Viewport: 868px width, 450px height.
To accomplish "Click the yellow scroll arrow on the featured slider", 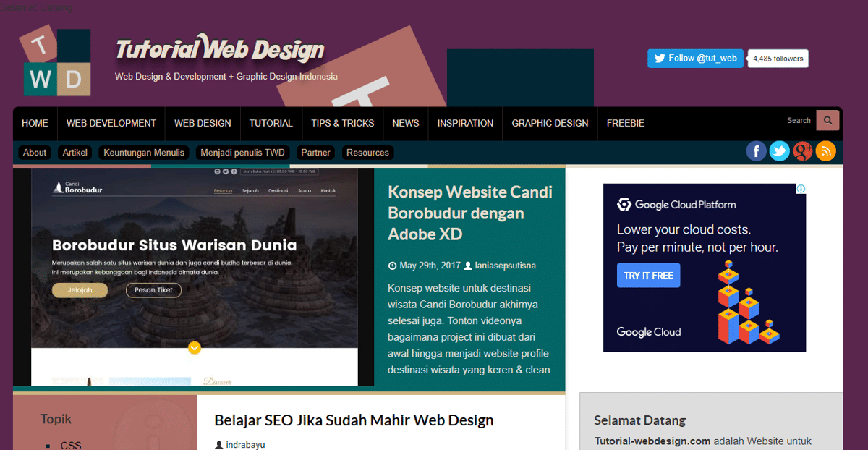I will (x=194, y=348).
